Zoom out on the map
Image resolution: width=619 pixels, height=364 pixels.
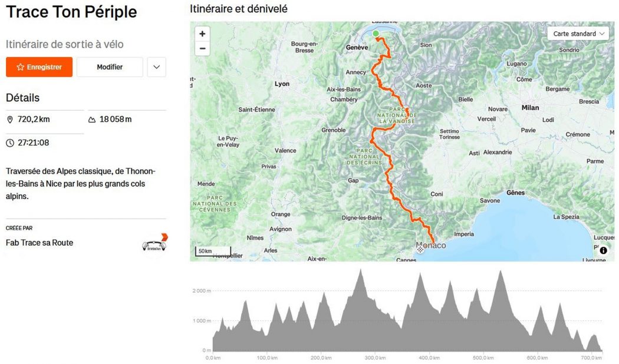click(202, 48)
